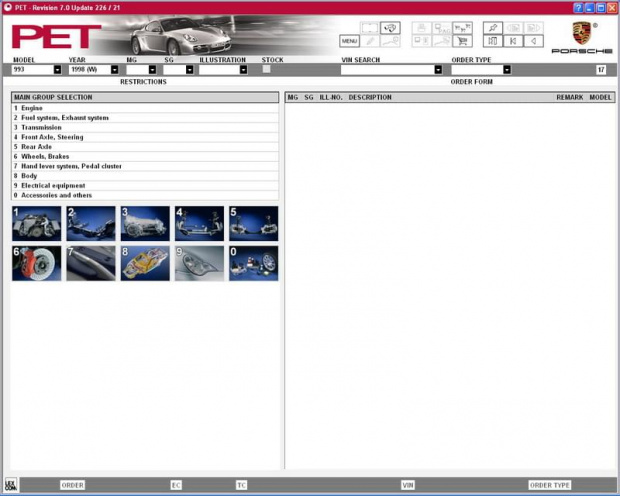Select the Electrical equipment group
The image size is (620, 496).
pyautogui.click(x=145, y=186)
